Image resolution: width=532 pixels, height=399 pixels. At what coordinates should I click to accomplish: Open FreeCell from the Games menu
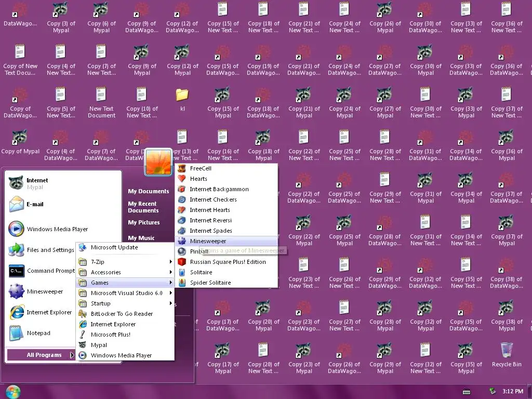point(227,168)
